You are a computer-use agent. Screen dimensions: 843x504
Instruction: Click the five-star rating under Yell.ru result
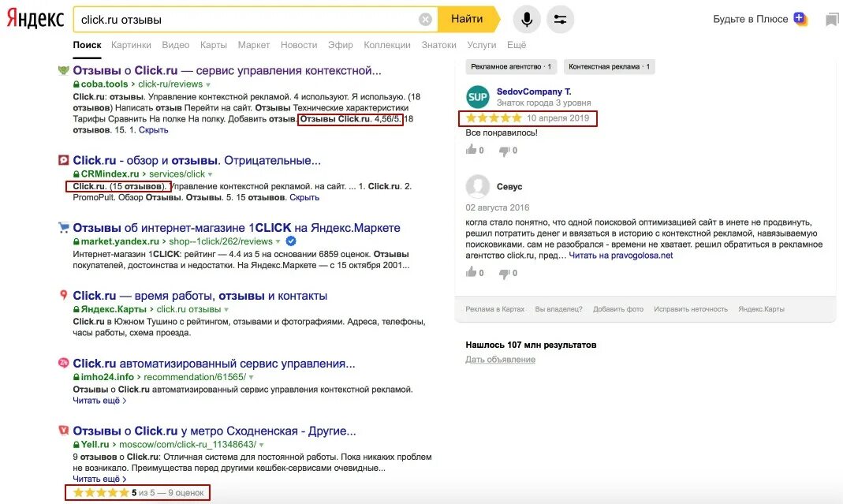pyautogui.click(x=101, y=492)
